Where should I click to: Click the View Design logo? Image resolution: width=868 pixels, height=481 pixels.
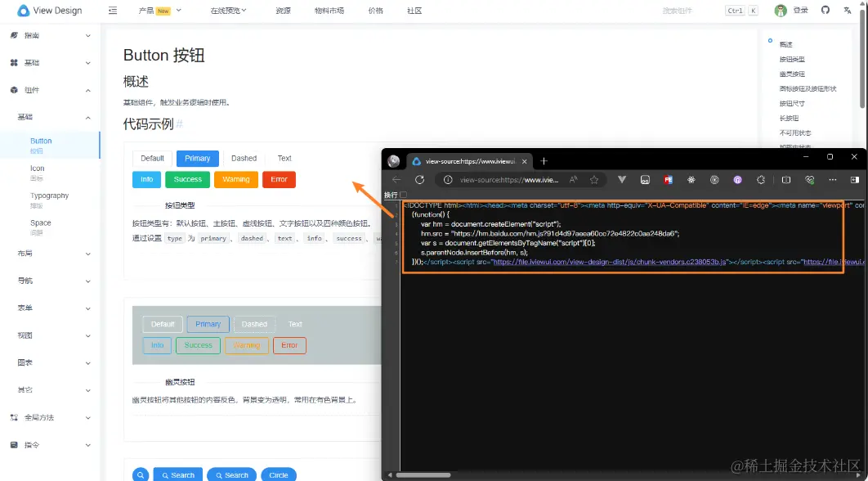tap(49, 11)
